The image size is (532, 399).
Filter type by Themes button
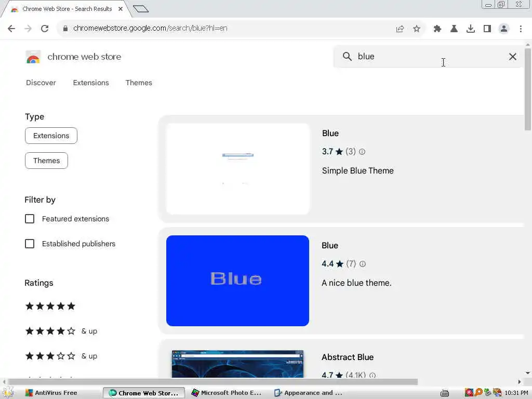pyautogui.click(x=46, y=161)
